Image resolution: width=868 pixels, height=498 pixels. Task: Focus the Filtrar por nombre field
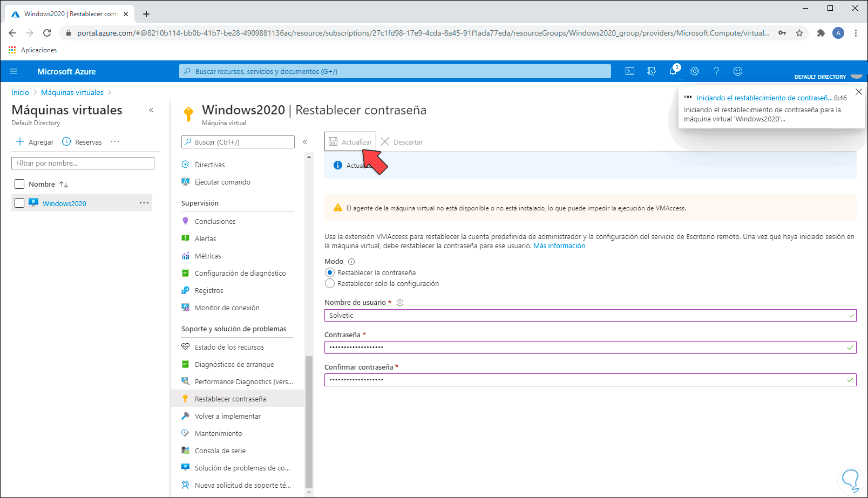[83, 163]
